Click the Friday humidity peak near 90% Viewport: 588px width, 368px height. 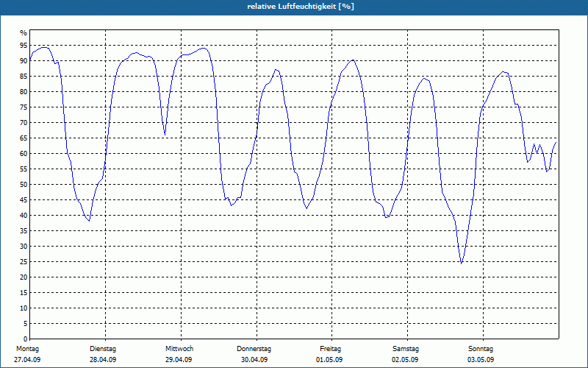(x=353, y=60)
